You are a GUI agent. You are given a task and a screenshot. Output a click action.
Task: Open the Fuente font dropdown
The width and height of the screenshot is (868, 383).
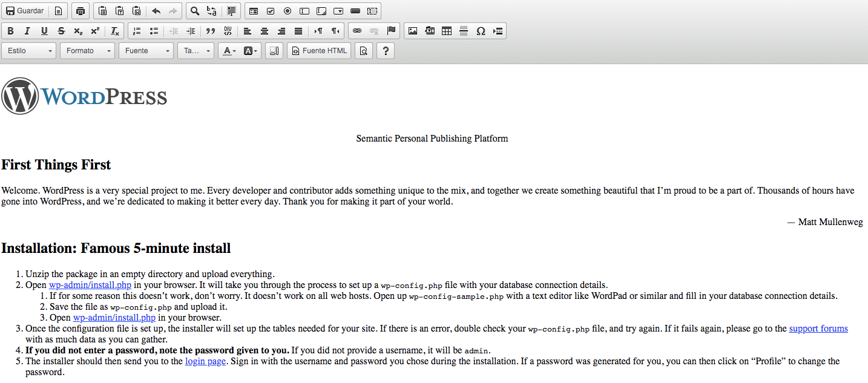[146, 51]
